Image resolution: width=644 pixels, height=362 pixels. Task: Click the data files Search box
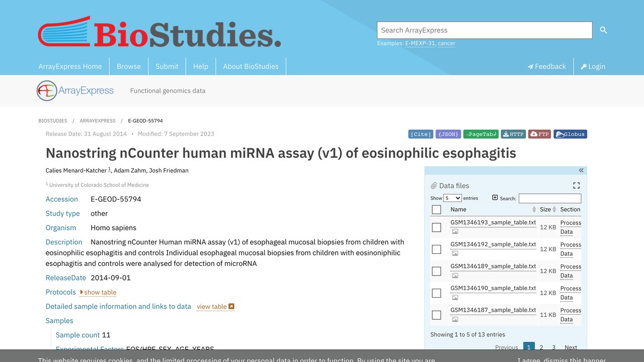point(550,198)
